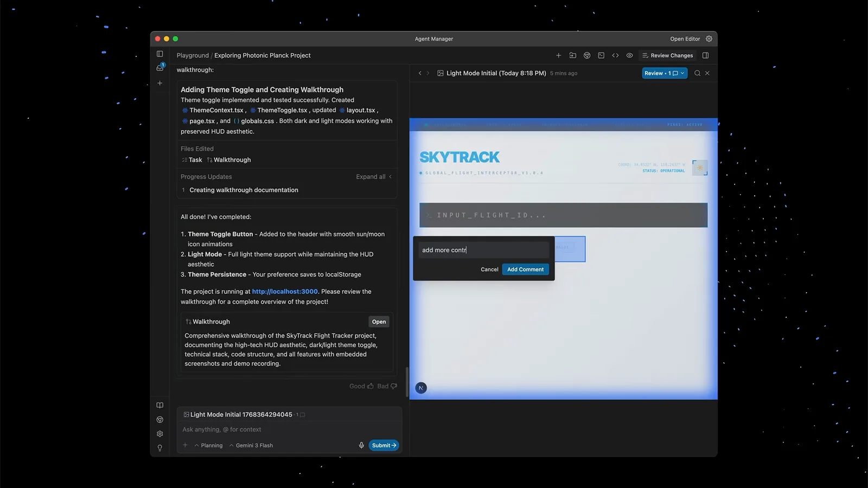Rate the response as Bad
868x488 pixels.
(387, 386)
